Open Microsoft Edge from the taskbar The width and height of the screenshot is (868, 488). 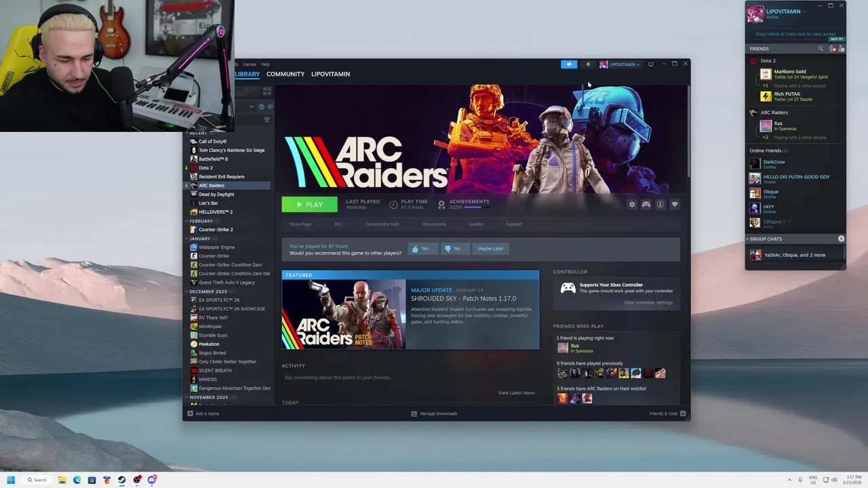(77, 480)
